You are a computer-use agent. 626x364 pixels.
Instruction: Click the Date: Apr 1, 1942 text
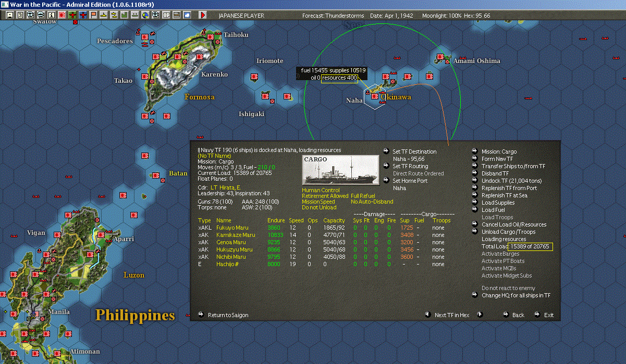pos(391,16)
